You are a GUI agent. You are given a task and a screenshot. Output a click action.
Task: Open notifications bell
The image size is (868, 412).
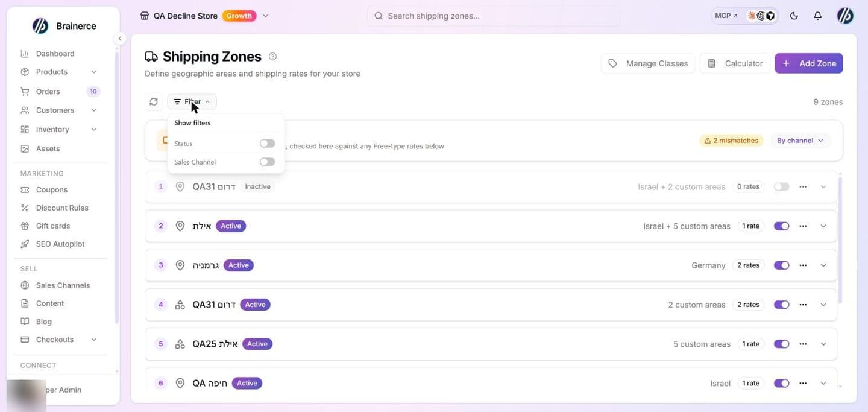[817, 16]
